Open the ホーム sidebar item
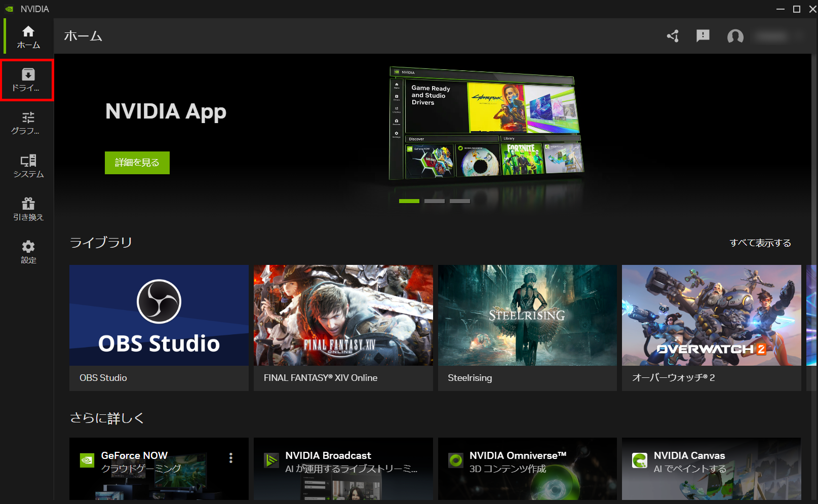Screen dimensions: 818x504 point(28,37)
